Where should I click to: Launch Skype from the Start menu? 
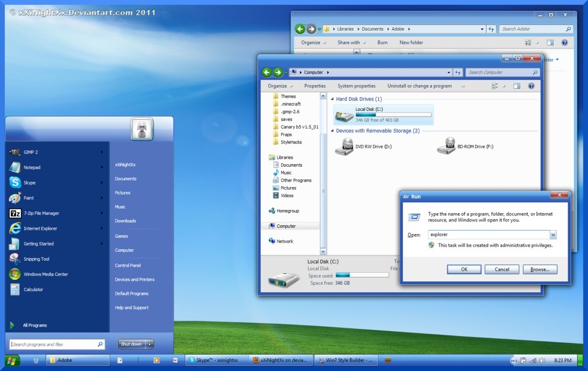31,182
